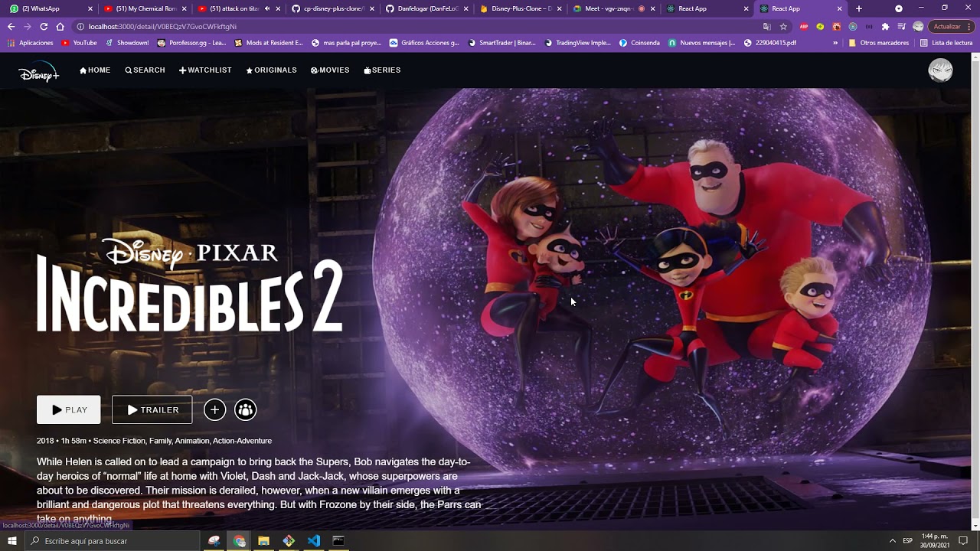Play Incredibles 2 with the PLAY button
The height and width of the screenshot is (551, 980).
tap(69, 410)
